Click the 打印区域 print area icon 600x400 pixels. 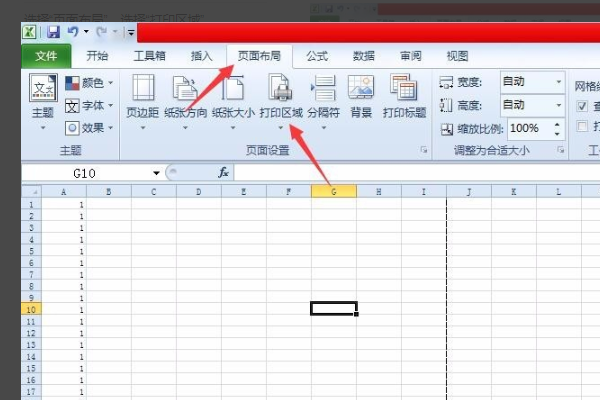(x=280, y=88)
